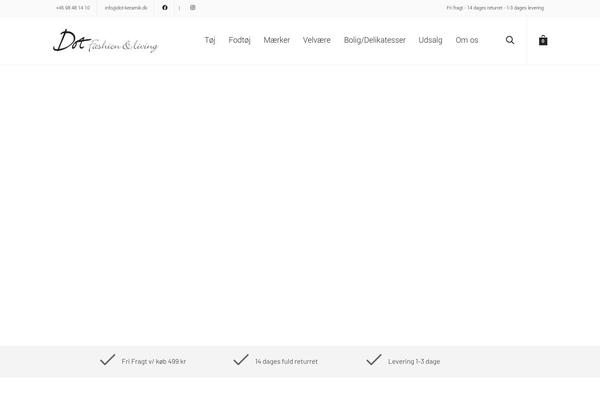Open Bolig/Delikatesser menu
The width and height of the screenshot is (600, 400).
375,40
